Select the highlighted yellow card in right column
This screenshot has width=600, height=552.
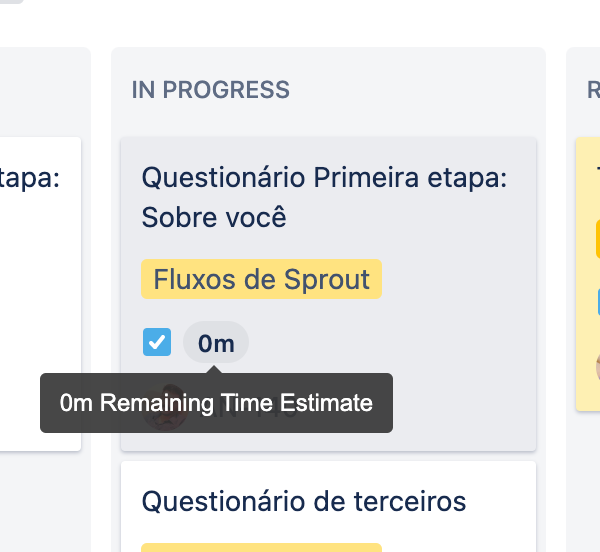[588, 274]
